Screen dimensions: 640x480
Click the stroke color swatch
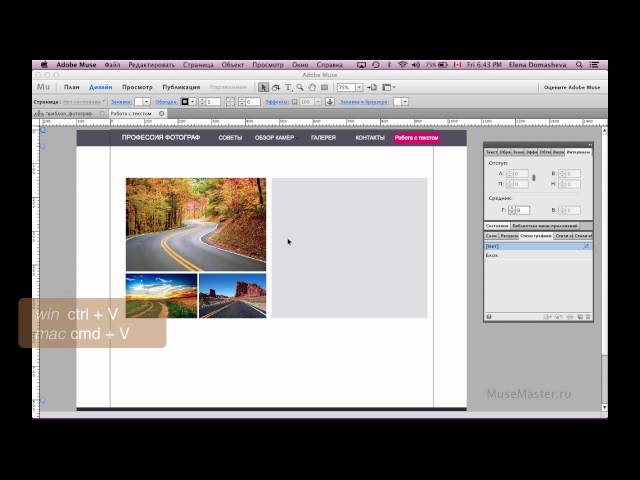pos(184,102)
